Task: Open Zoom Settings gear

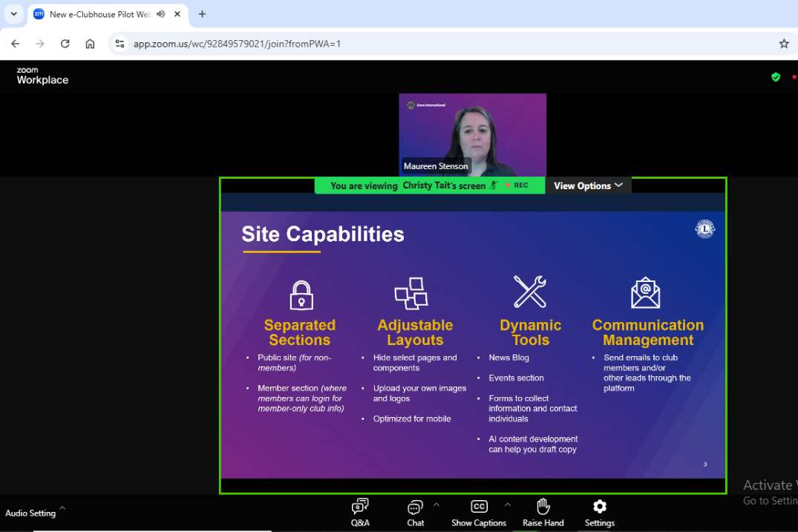Action: 599,512
